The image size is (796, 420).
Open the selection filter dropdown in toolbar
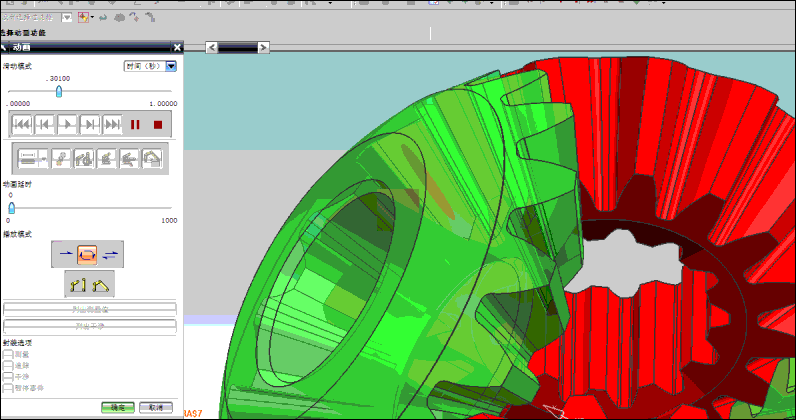[67, 18]
